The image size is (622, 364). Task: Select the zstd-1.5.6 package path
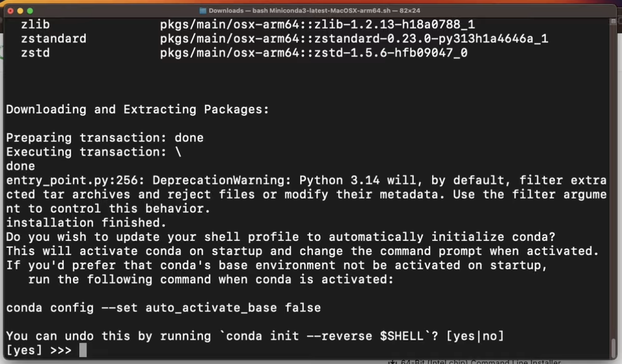click(x=313, y=53)
